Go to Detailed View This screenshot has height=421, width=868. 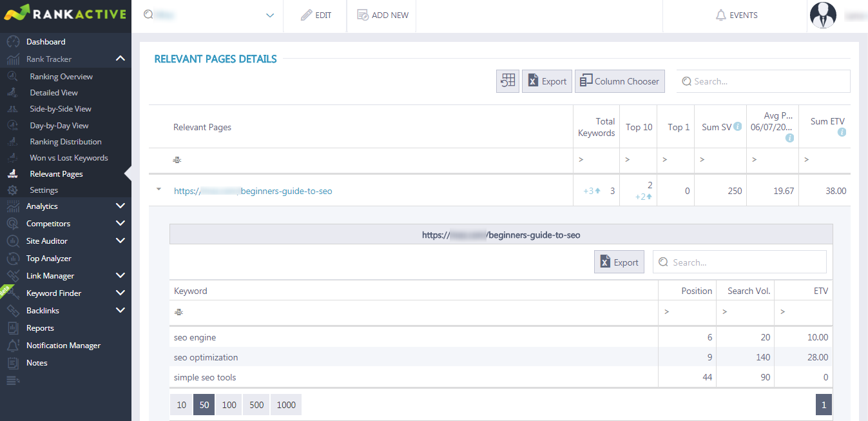[x=53, y=93]
